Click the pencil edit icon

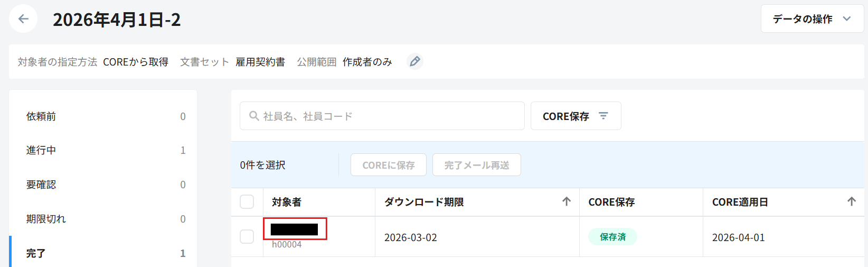tap(415, 62)
